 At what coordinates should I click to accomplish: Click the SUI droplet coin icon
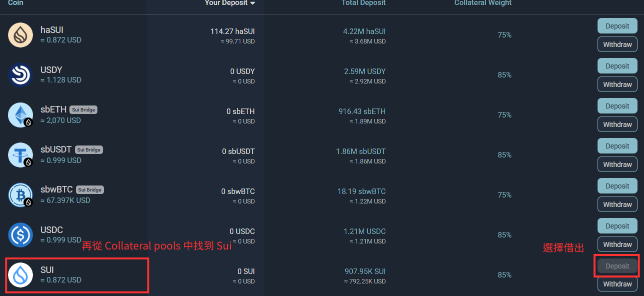pos(20,275)
